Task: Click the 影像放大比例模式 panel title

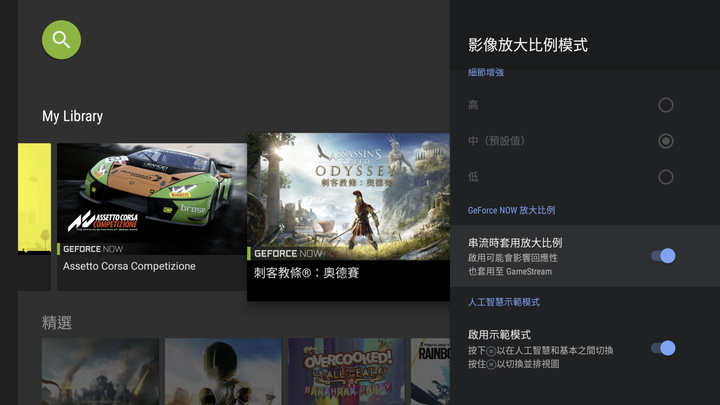Action: 528,45
